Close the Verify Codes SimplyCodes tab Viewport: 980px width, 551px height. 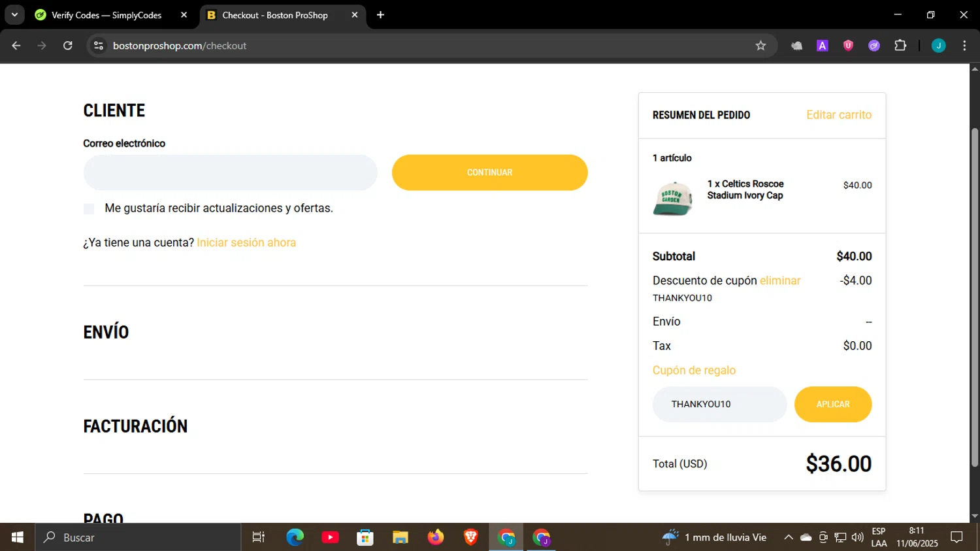pyautogui.click(x=184, y=15)
